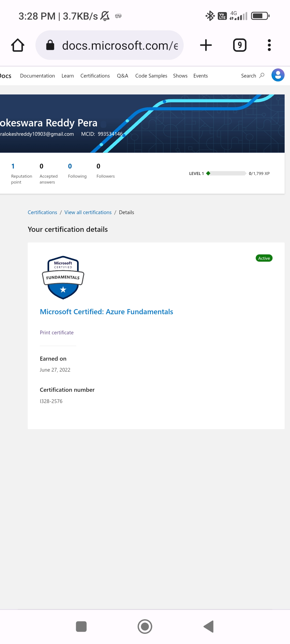
Task: Click the Active status badge
Action: [x=264, y=258]
